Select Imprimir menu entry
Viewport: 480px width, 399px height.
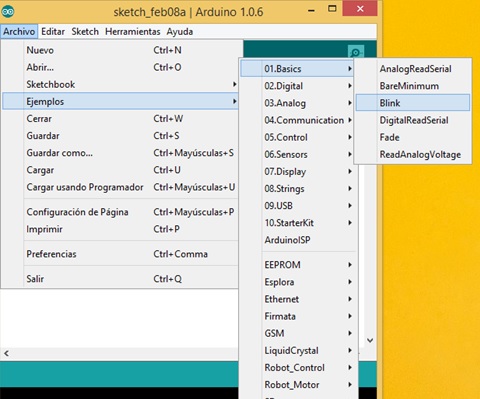click(120, 229)
